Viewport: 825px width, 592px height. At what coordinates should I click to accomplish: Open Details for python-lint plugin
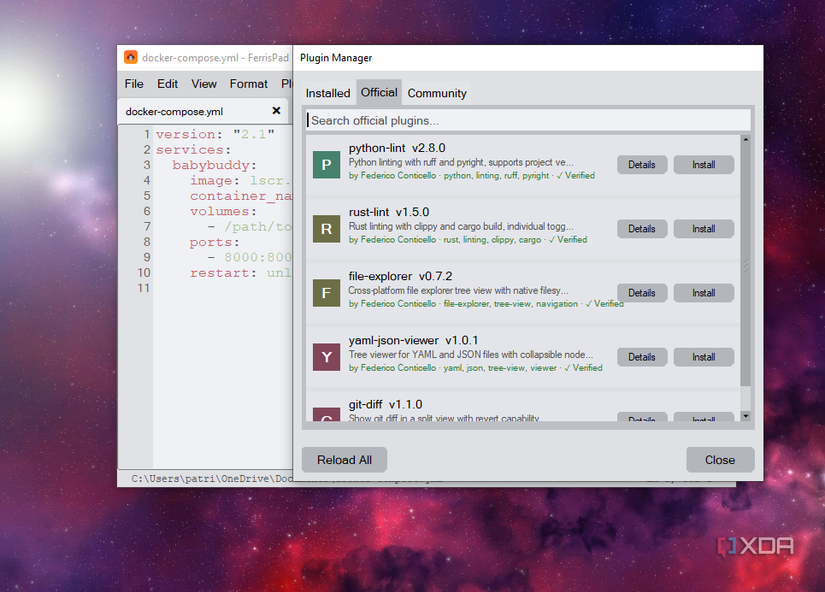pos(642,165)
